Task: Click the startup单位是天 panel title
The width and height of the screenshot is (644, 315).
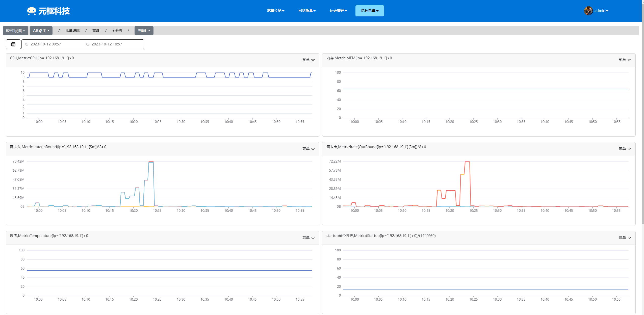Action: pos(381,236)
